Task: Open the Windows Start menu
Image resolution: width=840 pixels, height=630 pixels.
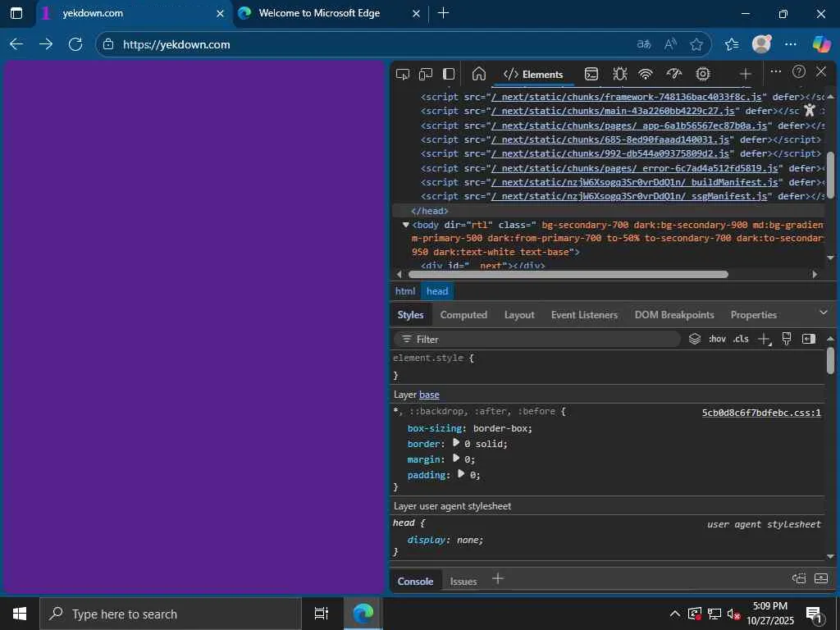Action: coord(20,614)
